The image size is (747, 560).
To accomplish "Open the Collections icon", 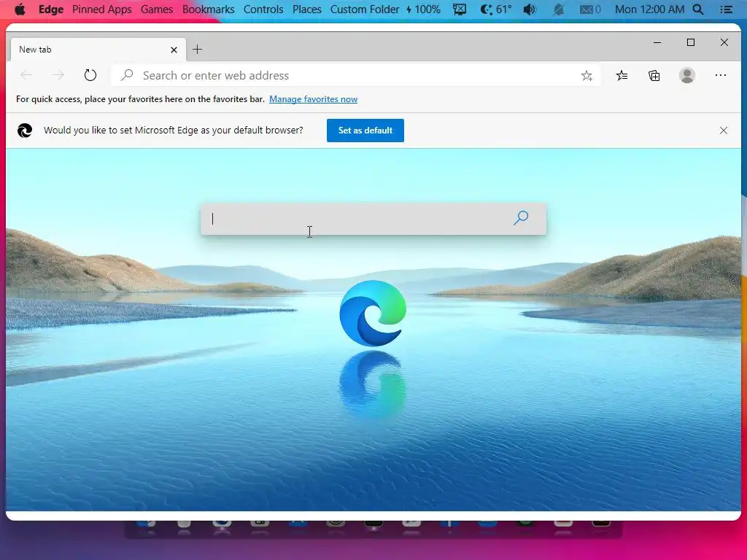I will pyautogui.click(x=654, y=75).
